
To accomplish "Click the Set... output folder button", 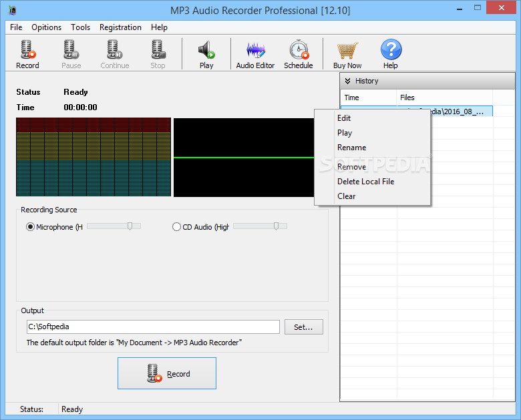I will [304, 327].
